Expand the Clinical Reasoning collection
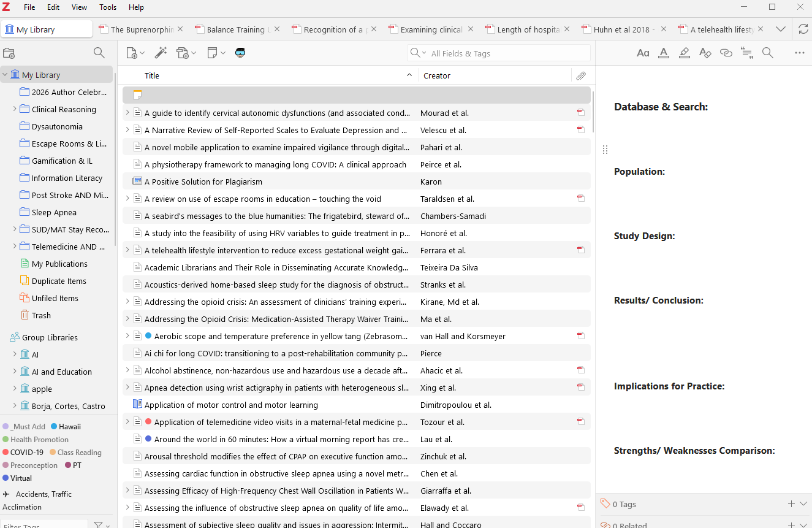This screenshot has width=812, height=528. point(15,109)
